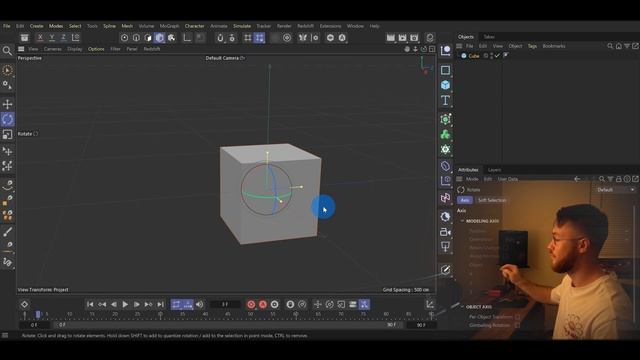The height and width of the screenshot is (360, 640).
Task: Go back with Attributes arrow icon
Action: pyautogui.click(x=577, y=179)
